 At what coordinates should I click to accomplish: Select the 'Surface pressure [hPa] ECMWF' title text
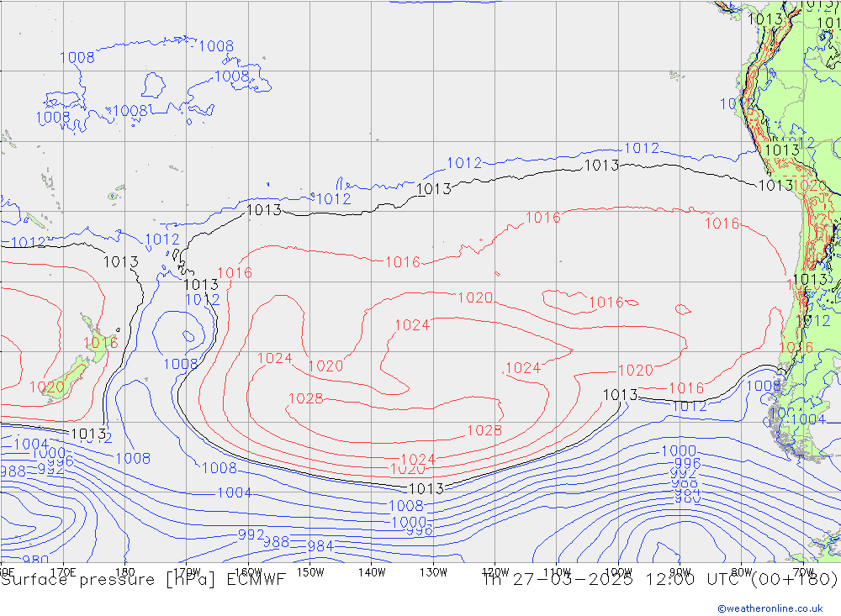(x=143, y=580)
